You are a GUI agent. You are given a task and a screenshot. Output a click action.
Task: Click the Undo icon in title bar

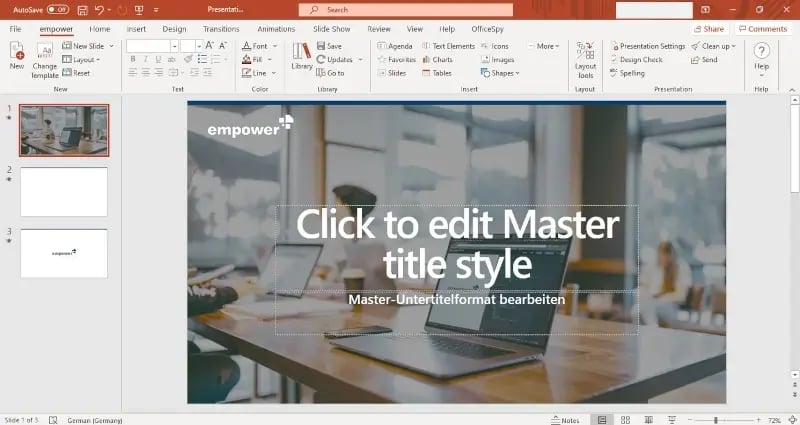coord(99,10)
